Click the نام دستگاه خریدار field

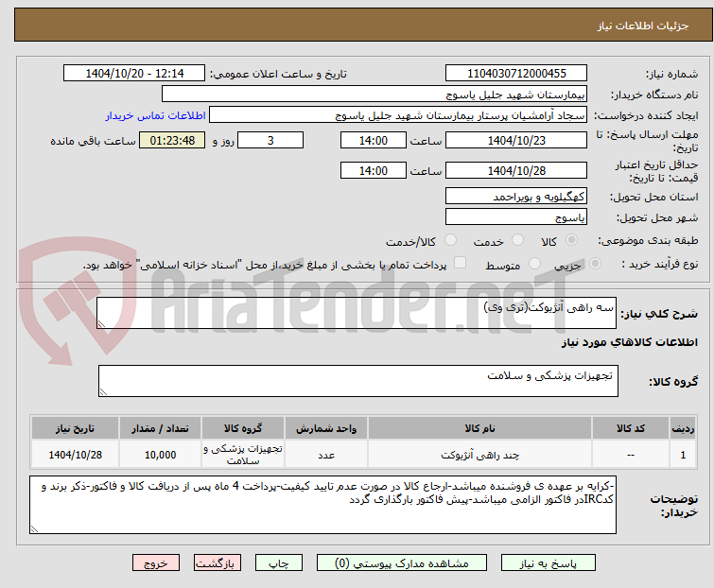coord(374,95)
